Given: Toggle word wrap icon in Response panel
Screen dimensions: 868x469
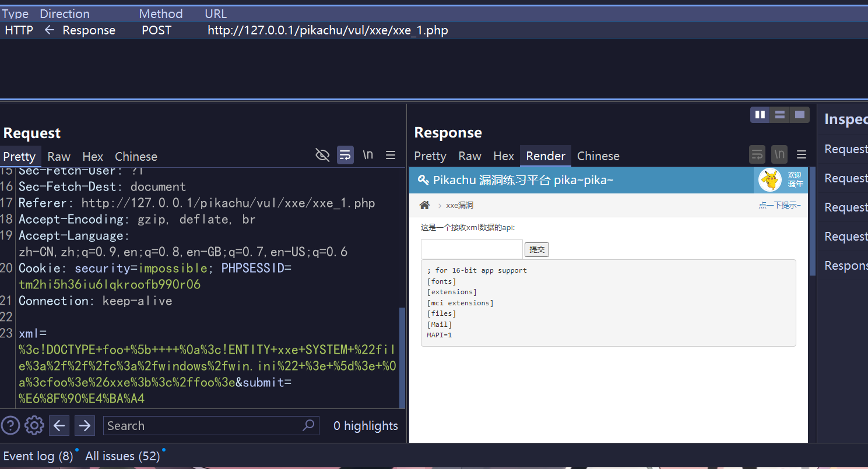Looking at the screenshot, I should coord(757,154).
